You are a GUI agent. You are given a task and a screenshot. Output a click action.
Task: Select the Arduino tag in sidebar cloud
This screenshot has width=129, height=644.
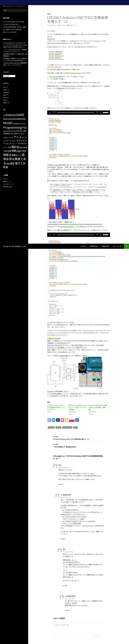(x=11, y=115)
